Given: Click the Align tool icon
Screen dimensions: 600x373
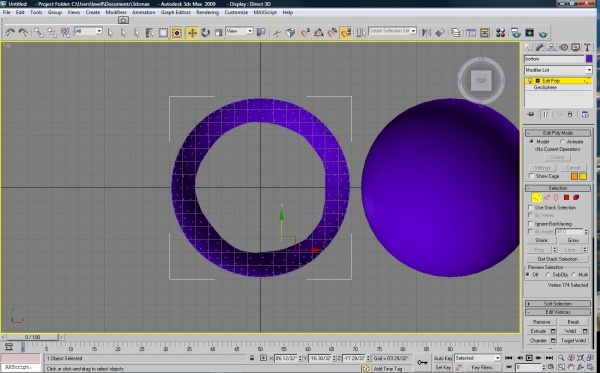Looking at the screenshot, I should click(x=440, y=33).
